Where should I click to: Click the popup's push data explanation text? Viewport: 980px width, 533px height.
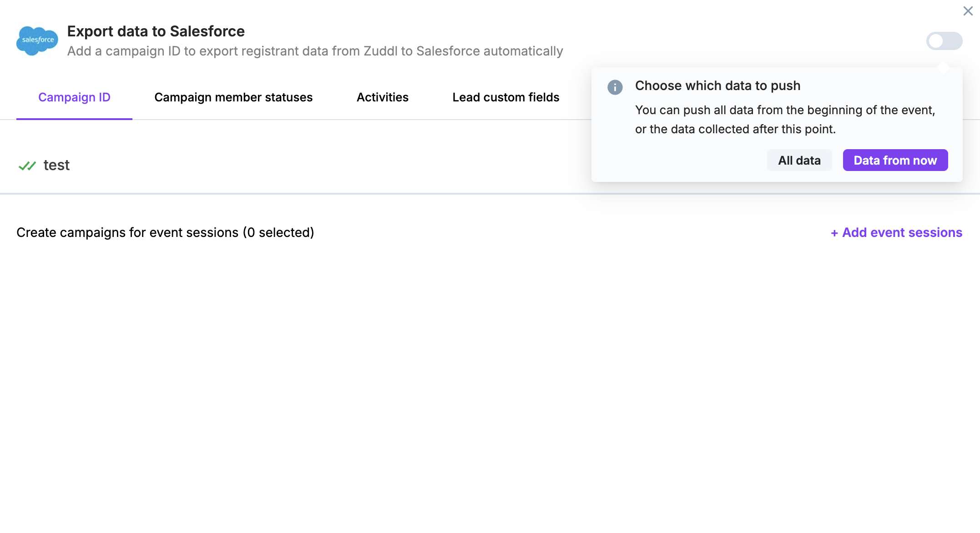pos(784,120)
